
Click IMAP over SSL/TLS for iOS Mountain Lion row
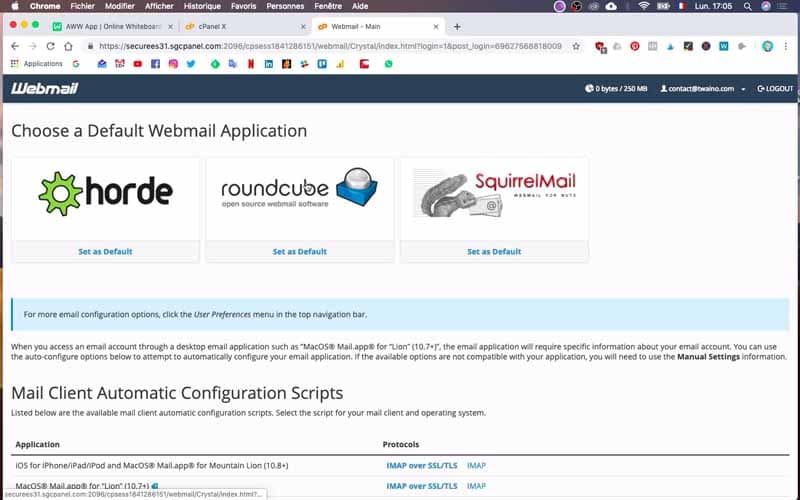tap(422, 465)
